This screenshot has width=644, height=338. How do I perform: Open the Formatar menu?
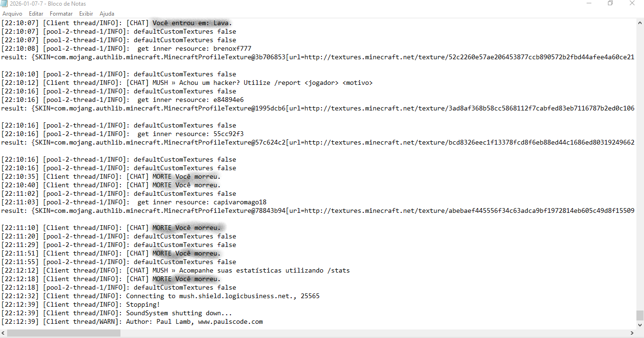pos(61,14)
